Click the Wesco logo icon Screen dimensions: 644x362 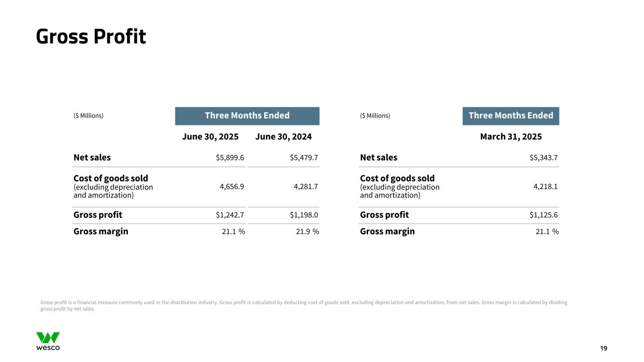coord(48,341)
